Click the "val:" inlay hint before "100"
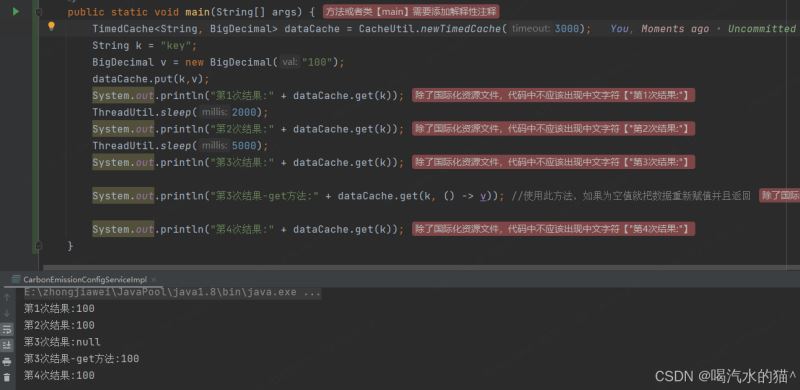800x390 pixels. pos(289,62)
